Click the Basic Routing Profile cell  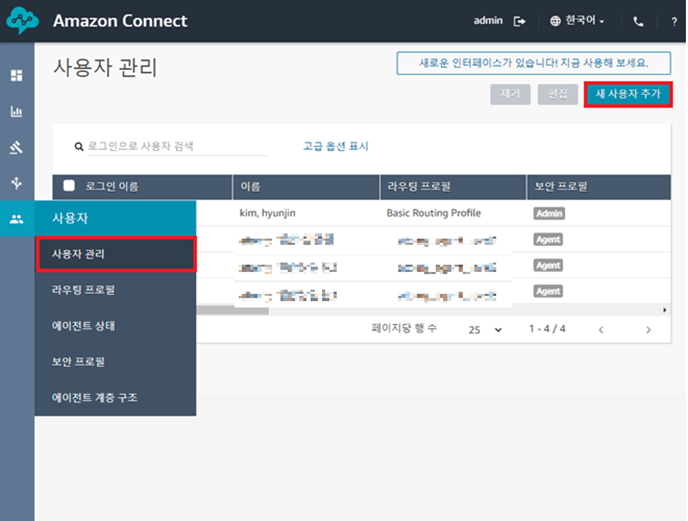click(434, 213)
